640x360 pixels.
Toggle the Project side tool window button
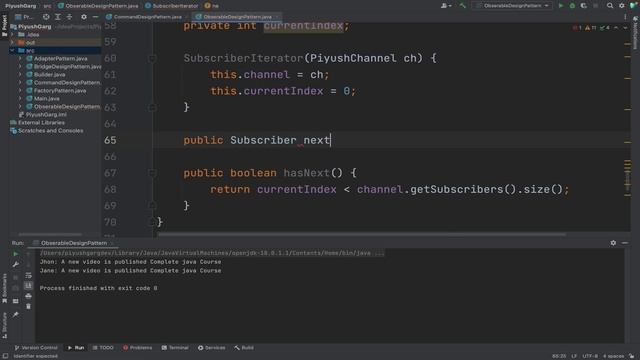pyautogui.click(x=4, y=25)
